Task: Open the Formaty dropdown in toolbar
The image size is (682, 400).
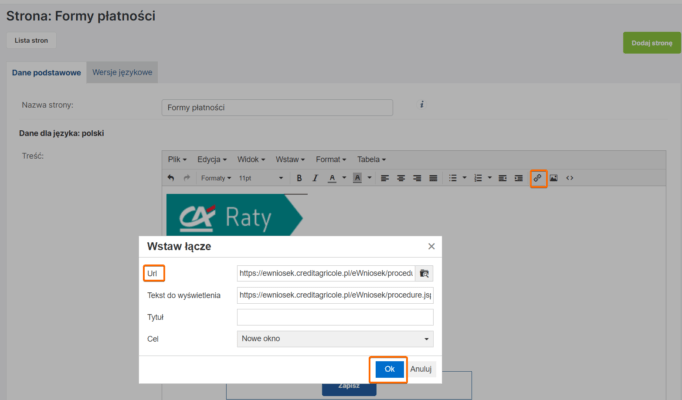Action: coord(215,178)
